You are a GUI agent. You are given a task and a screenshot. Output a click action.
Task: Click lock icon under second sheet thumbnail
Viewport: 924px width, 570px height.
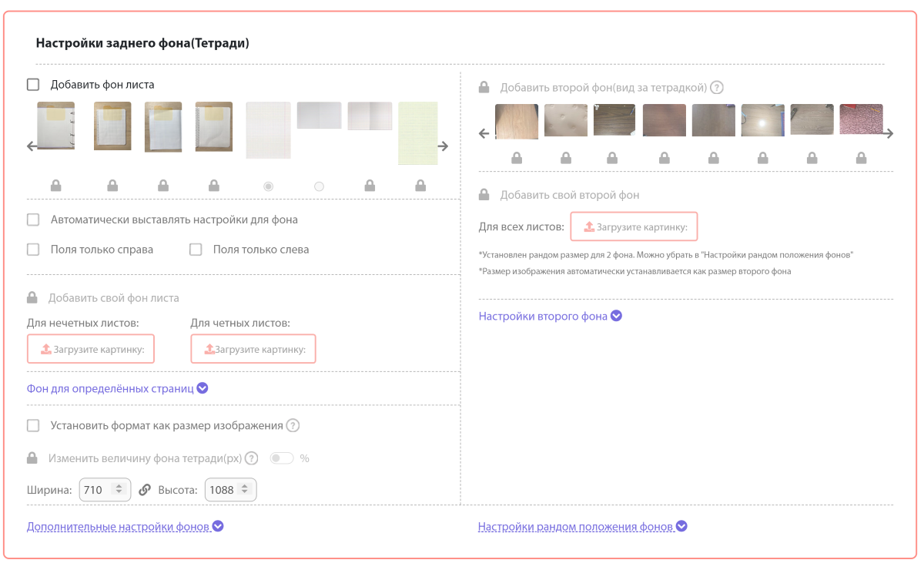tap(112, 186)
